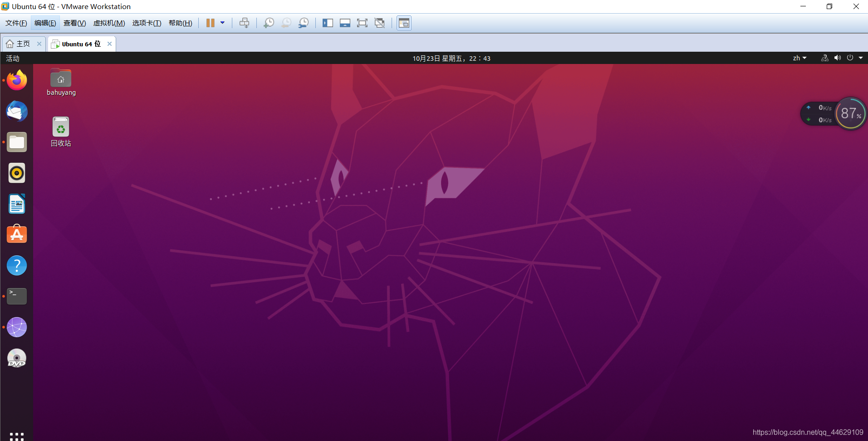Toggle the thumbnail bar view icon

(345, 23)
